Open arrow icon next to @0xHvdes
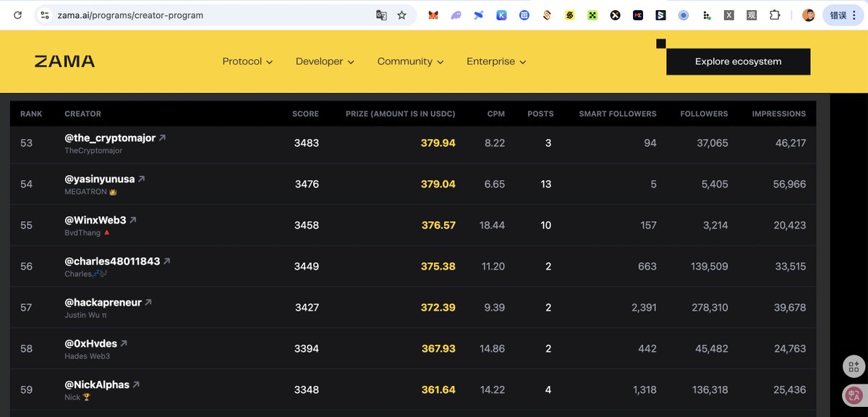The width and height of the screenshot is (868, 417). tap(124, 344)
